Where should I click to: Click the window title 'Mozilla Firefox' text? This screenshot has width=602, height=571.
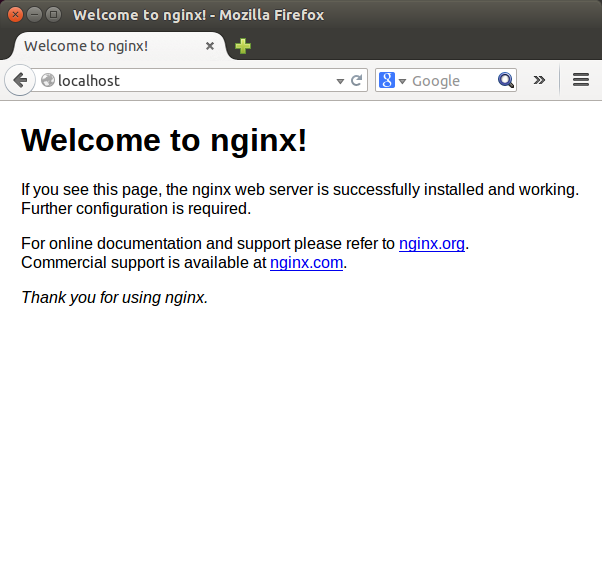pyautogui.click(x=271, y=15)
